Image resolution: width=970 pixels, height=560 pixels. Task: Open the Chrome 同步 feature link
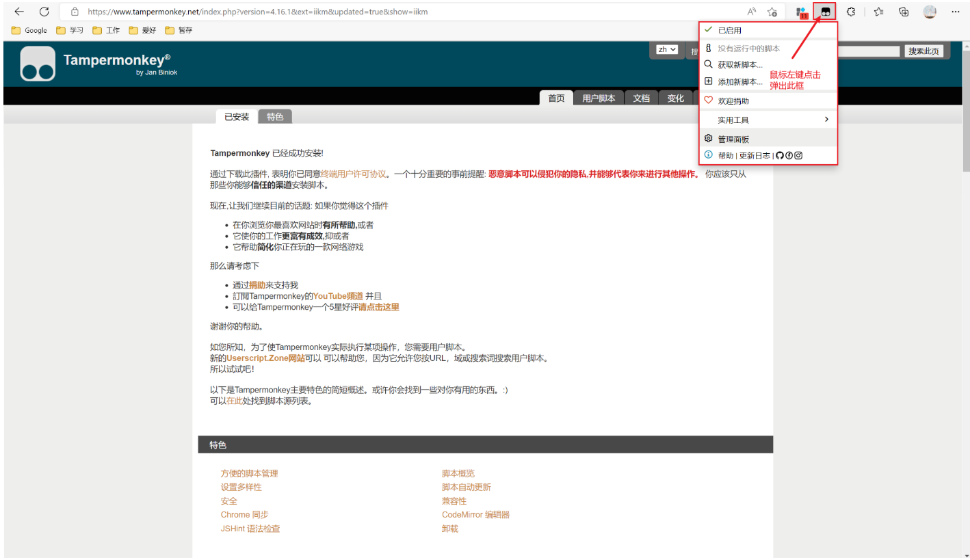pyautogui.click(x=244, y=515)
